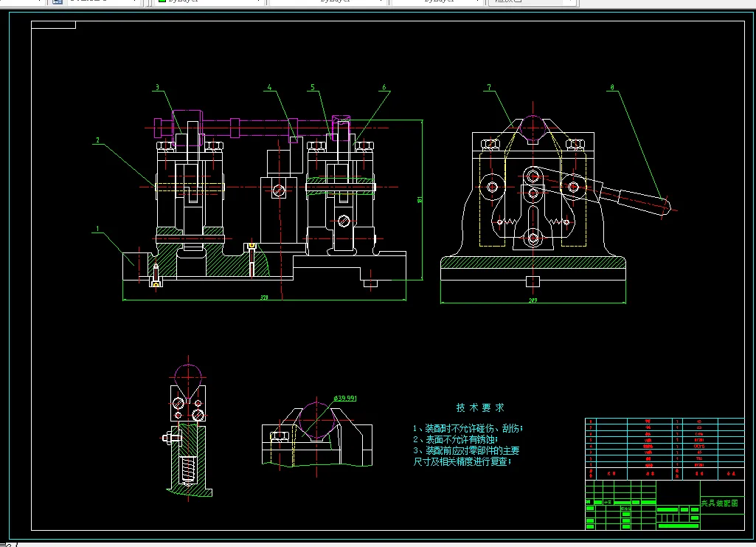Select part balloon number 1 in the front view
This screenshot has height=547, width=756.
point(96,230)
